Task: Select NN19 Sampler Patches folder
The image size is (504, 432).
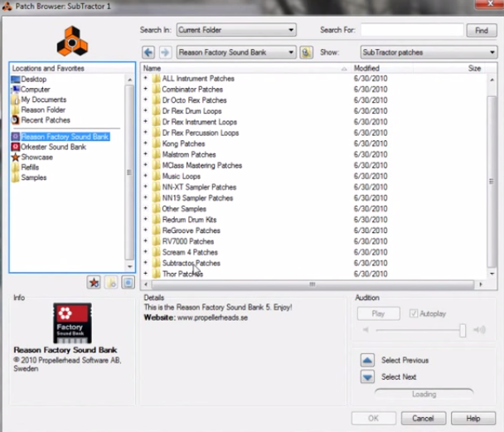Action: 197,198
